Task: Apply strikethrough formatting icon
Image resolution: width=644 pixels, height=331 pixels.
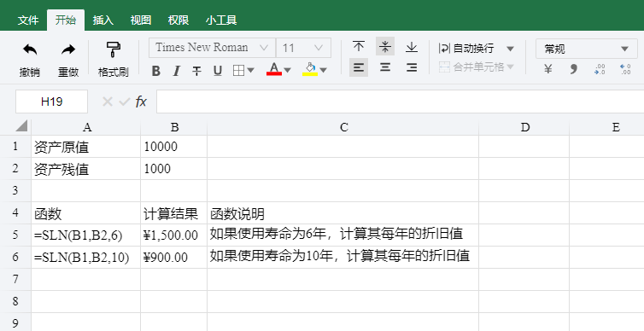Action: [x=196, y=71]
